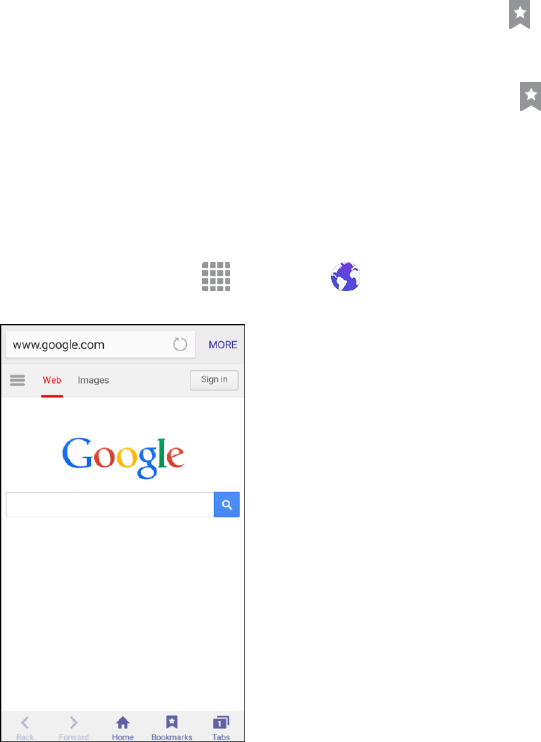Screen dimensions: 541x742
Task: Switch to the Web tab
Action: (52, 380)
